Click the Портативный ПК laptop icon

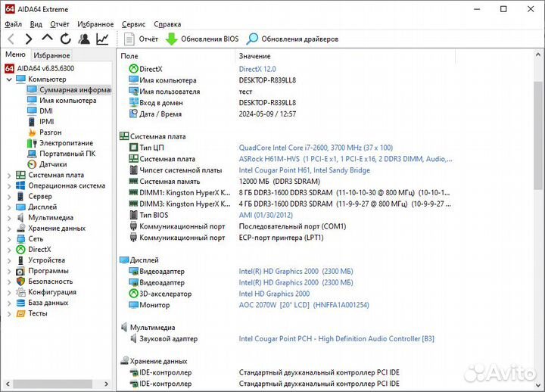tap(32, 154)
